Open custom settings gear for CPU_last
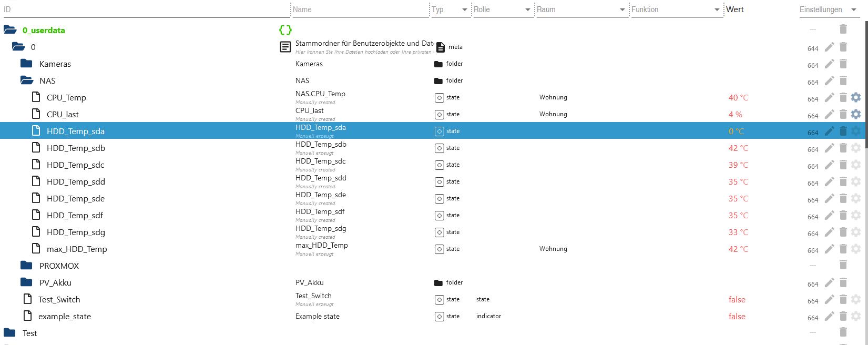This screenshot has width=868, height=345. pyautogui.click(x=856, y=114)
